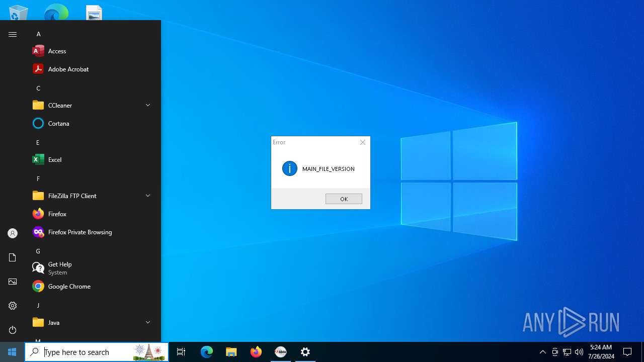Launch Google Chrome from the Start menu
Screen dimensions: 644x362
click(x=93, y=286)
